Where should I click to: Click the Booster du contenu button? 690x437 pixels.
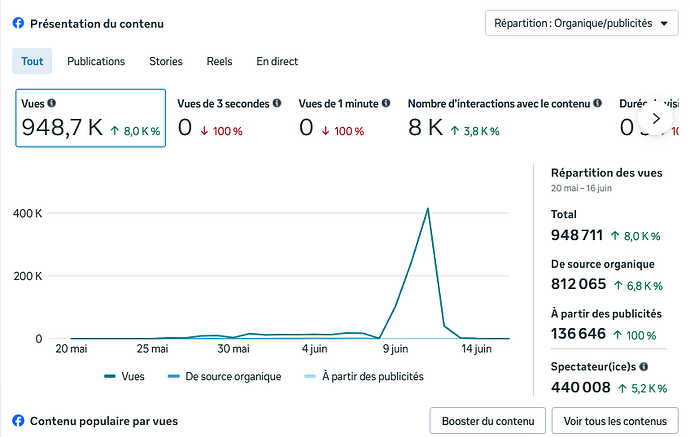[x=488, y=421]
